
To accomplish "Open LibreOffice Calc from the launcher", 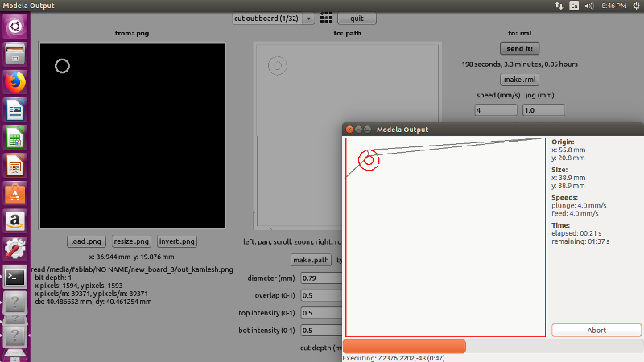I will pos(14,138).
